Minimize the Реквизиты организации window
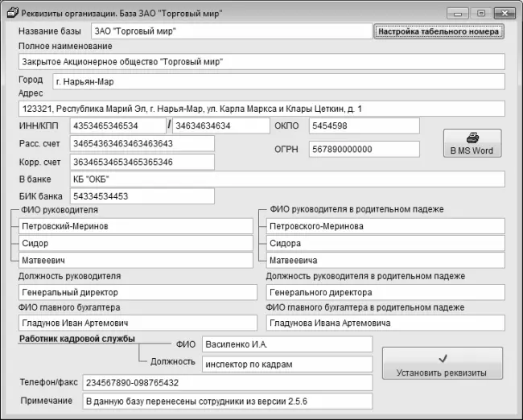This screenshot has height=420, width=523. click(458, 14)
